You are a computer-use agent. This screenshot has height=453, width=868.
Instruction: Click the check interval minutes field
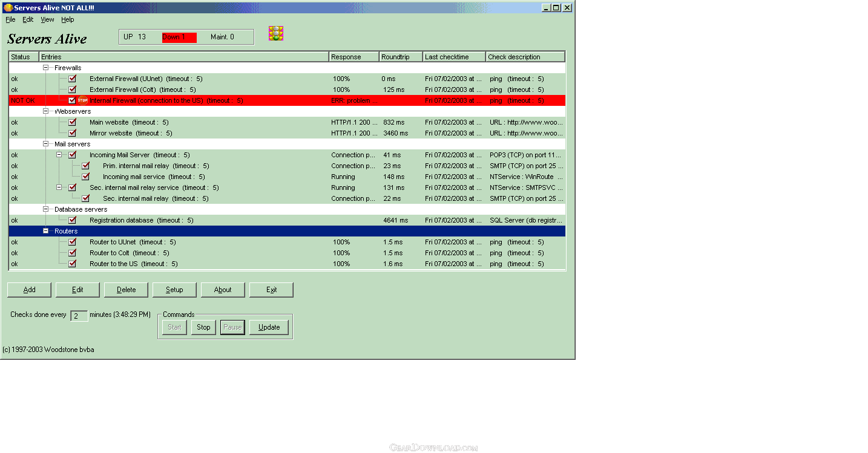coord(79,316)
